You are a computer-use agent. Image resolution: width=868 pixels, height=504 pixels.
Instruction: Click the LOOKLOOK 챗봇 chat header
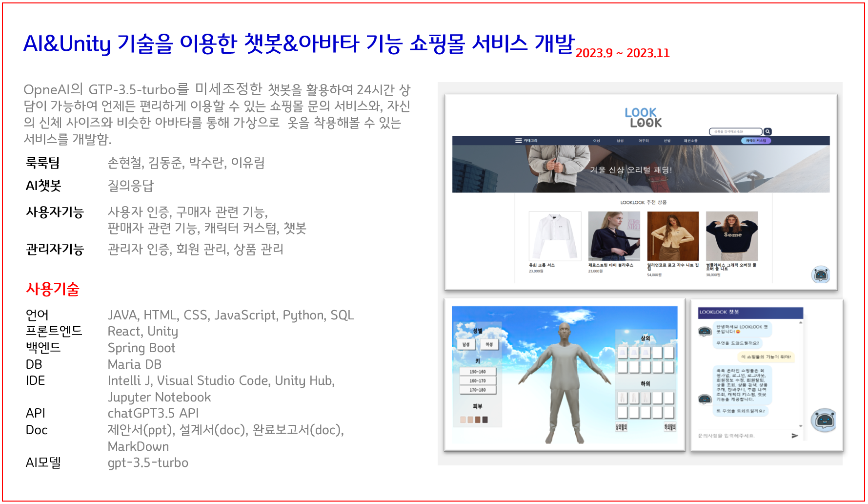click(x=750, y=313)
